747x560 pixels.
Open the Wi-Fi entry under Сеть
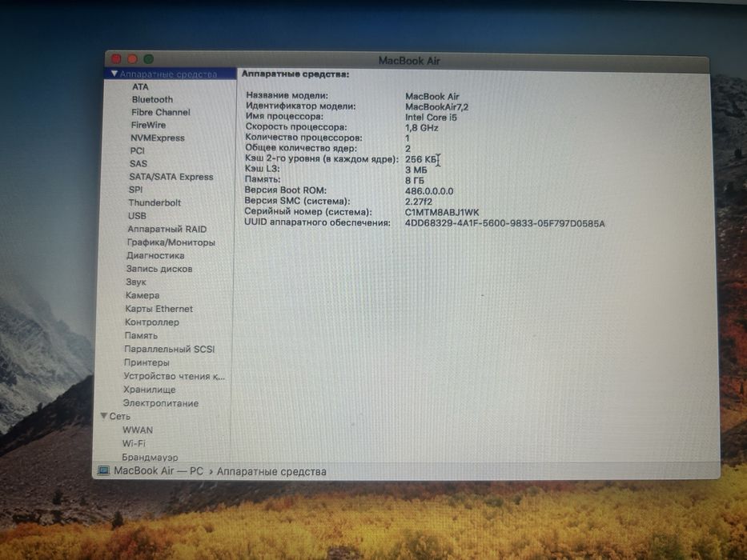134,443
